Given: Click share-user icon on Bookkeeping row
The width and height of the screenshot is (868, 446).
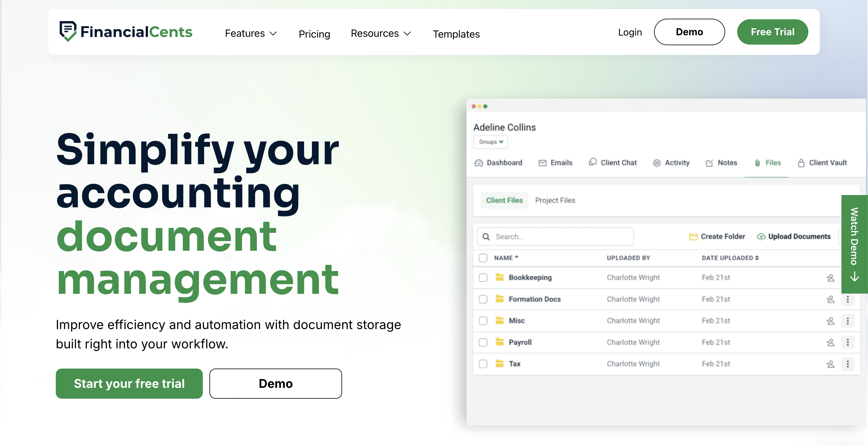Looking at the screenshot, I should pos(830,278).
